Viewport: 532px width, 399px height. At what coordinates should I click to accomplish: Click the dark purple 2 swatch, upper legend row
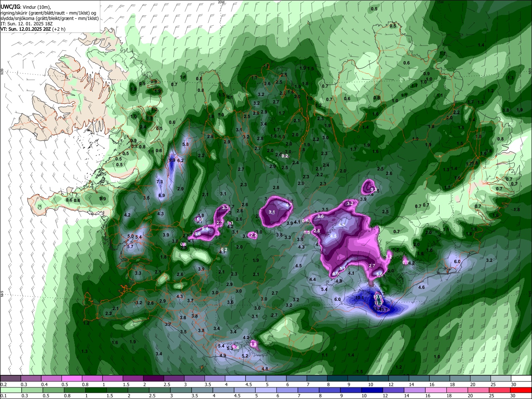tap(153, 379)
